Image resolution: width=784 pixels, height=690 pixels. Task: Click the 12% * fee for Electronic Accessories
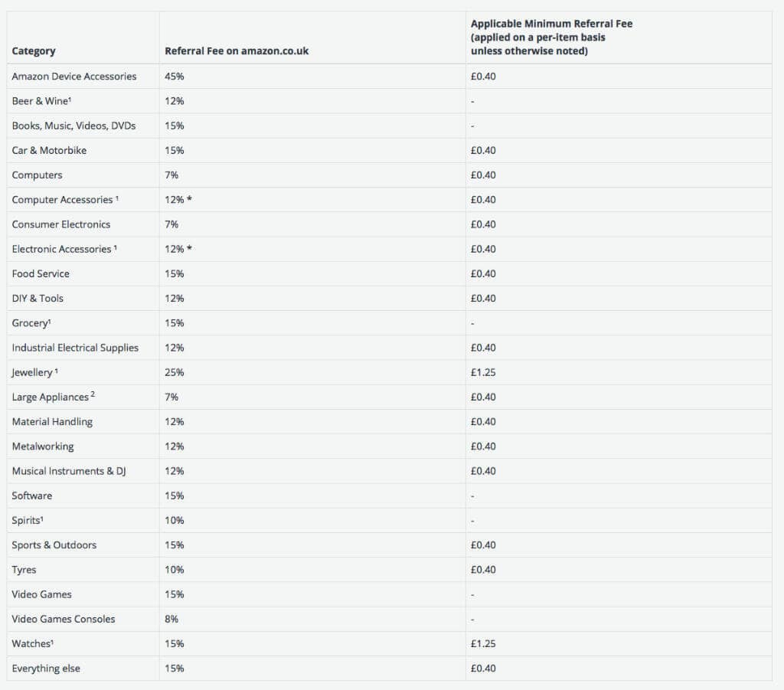(178, 249)
